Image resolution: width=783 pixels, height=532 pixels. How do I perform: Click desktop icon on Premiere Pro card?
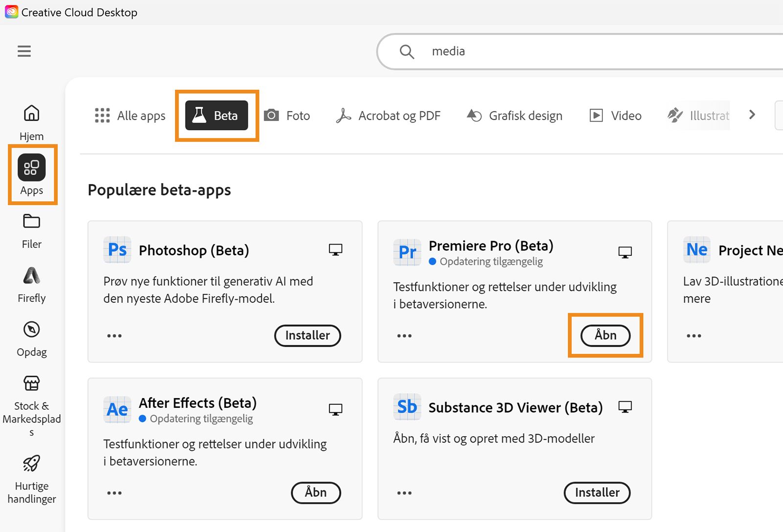[625, 252]
